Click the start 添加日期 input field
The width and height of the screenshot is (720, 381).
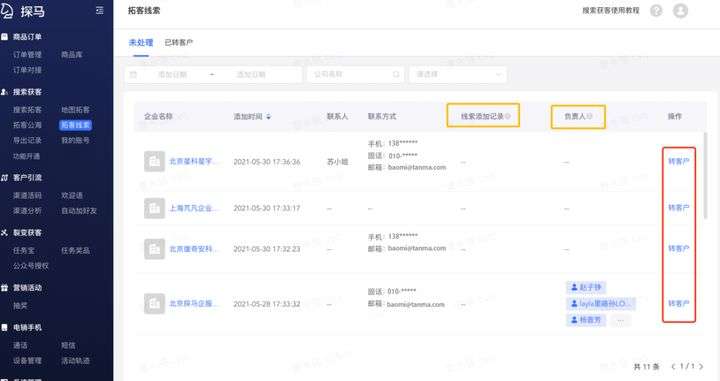172,74
